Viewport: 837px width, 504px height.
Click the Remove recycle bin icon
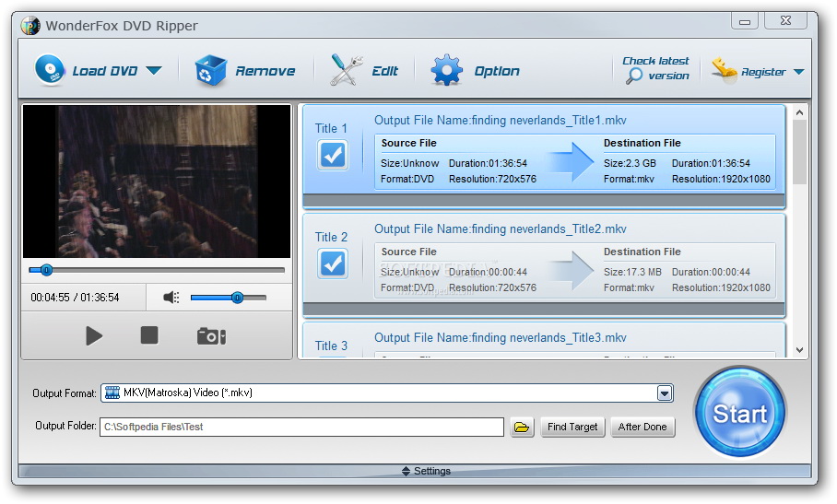click(x=210, y=71)
